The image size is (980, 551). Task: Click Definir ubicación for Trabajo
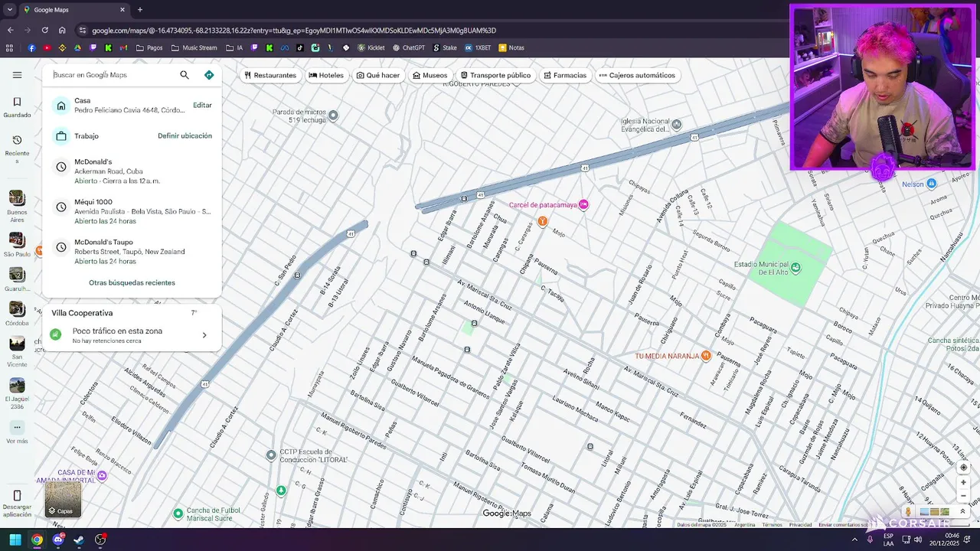click(185, 135)
